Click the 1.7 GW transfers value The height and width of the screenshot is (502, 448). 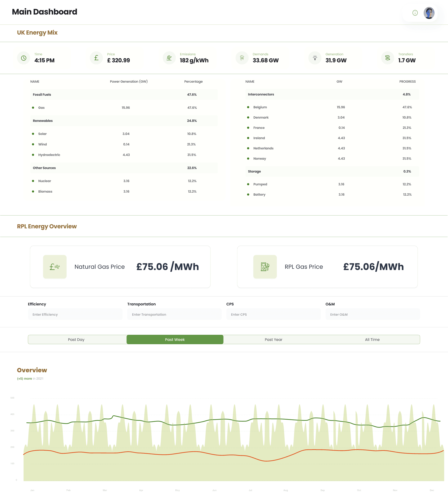(407, 60)
